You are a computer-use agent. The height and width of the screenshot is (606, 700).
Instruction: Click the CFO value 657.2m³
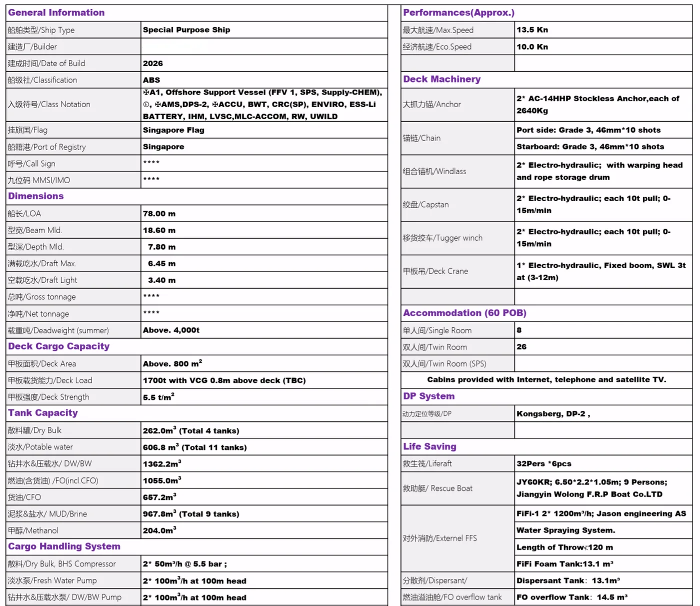coord(159,497)
